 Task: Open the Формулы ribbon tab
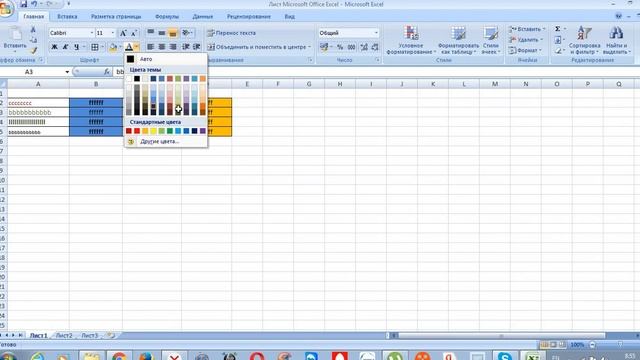[x=167, y=17]
